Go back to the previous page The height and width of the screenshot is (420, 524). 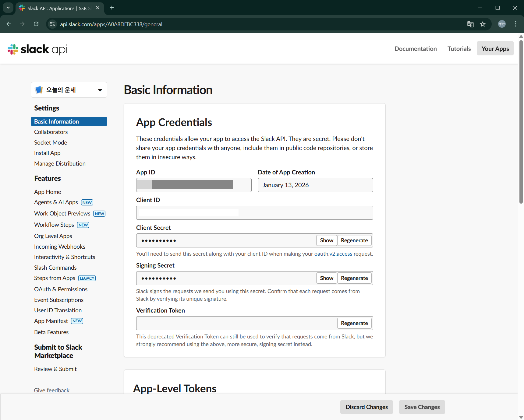pos(9,24)
